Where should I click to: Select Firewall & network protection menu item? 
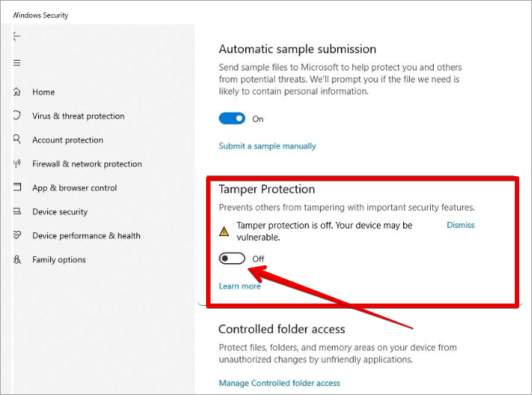pos(87,164)
